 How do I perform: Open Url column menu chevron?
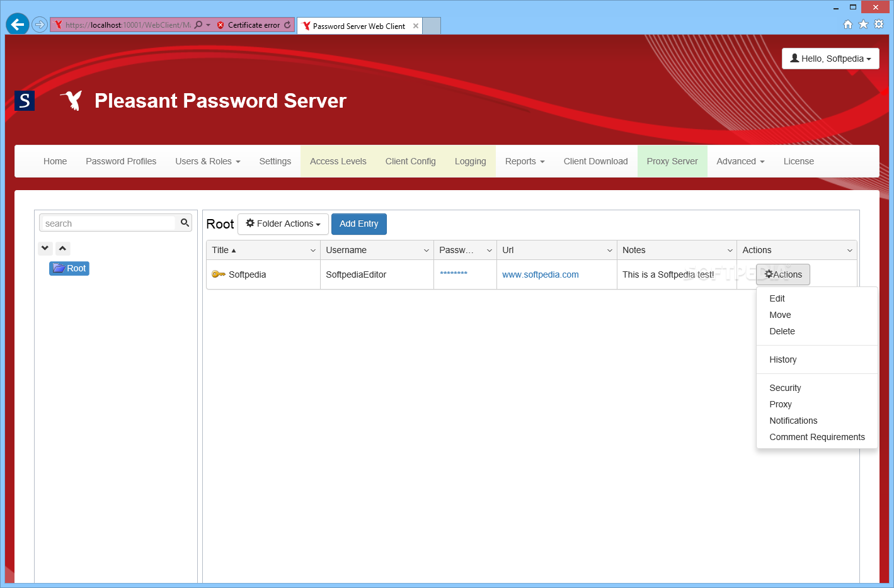[x=610, y=251]
